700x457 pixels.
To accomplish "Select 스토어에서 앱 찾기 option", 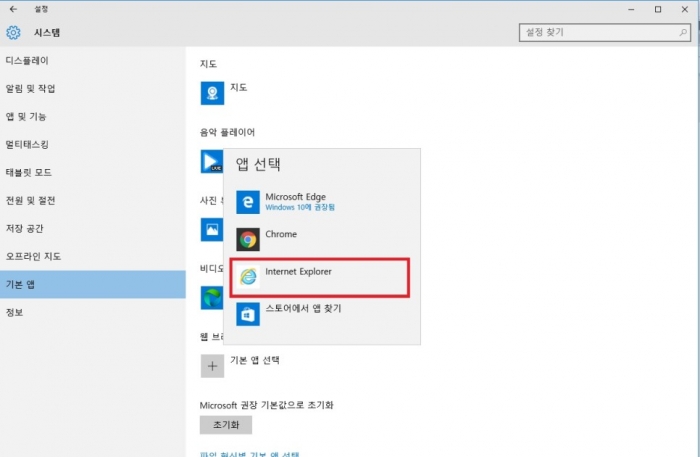I will [x=321, y=314].
